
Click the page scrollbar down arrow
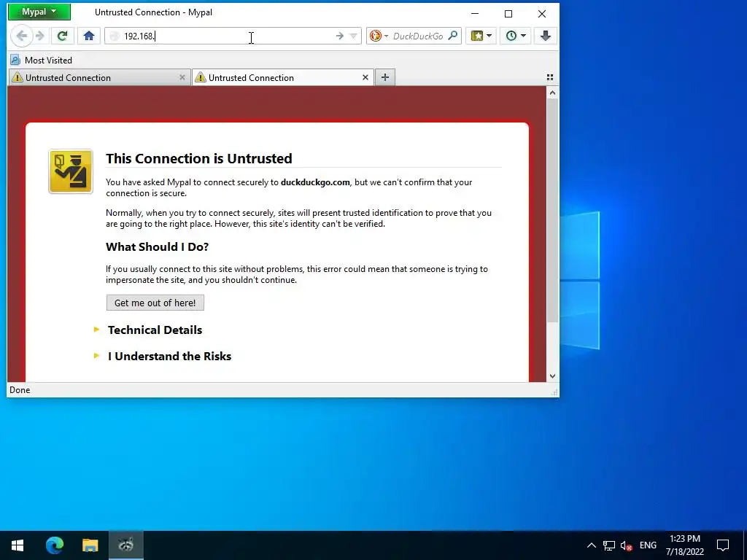pyautogui.click(x=553, y=376)
